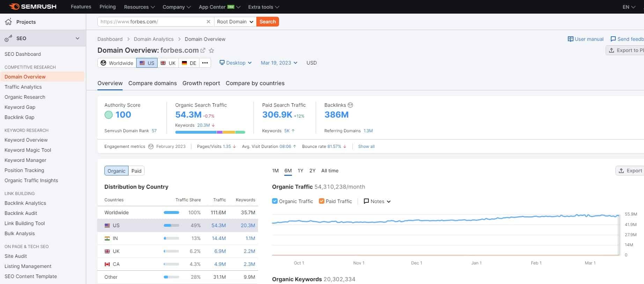Toggle the Paid Traffic checkbox
The width and height of the screenshot is (644, 284).
click(x=321, y=201)
